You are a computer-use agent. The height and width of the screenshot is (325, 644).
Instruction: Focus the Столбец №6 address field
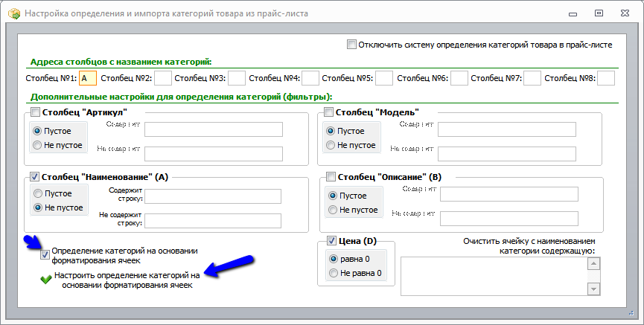(x=459, y=78)
